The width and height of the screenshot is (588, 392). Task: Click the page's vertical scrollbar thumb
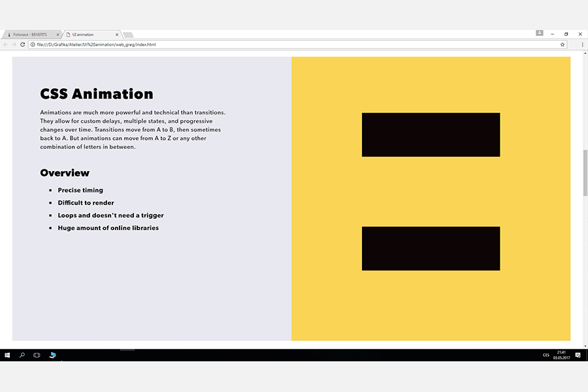585,172
